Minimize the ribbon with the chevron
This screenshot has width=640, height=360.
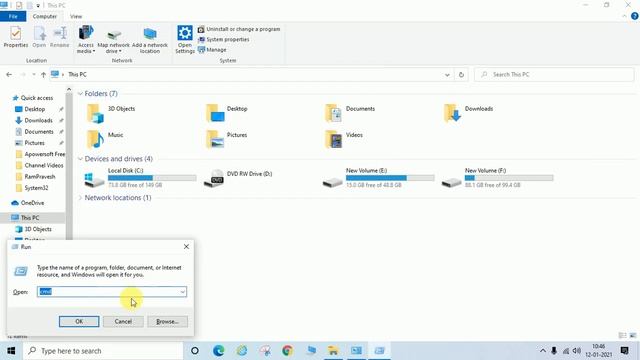click(x=624, y=16)
